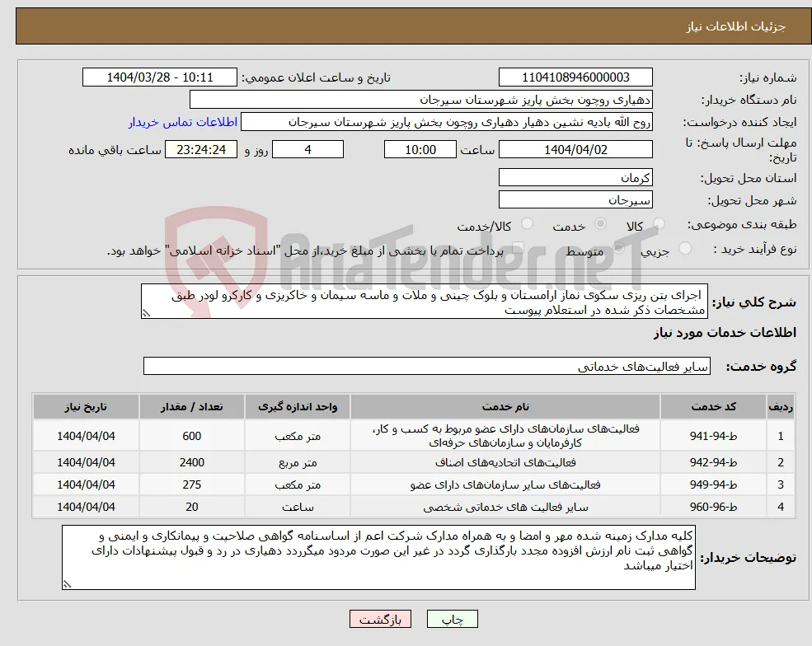Click the فعالیت‌های سایر سازمان‌های دارای عضو row
The width and height of the screenshot is (812, 646).
(x=413, y=485)
